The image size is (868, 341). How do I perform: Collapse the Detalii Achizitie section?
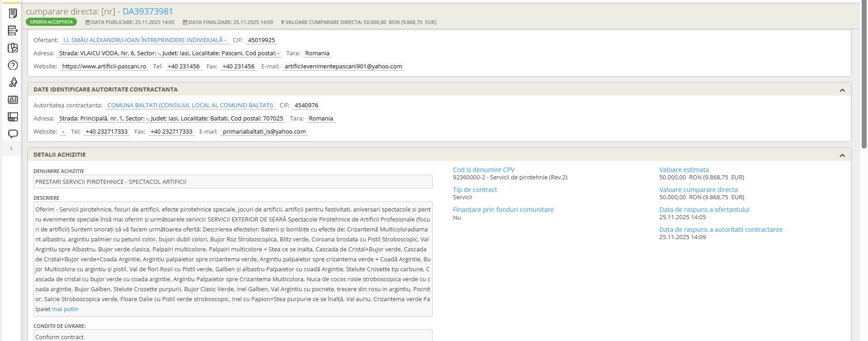point(842,155)
